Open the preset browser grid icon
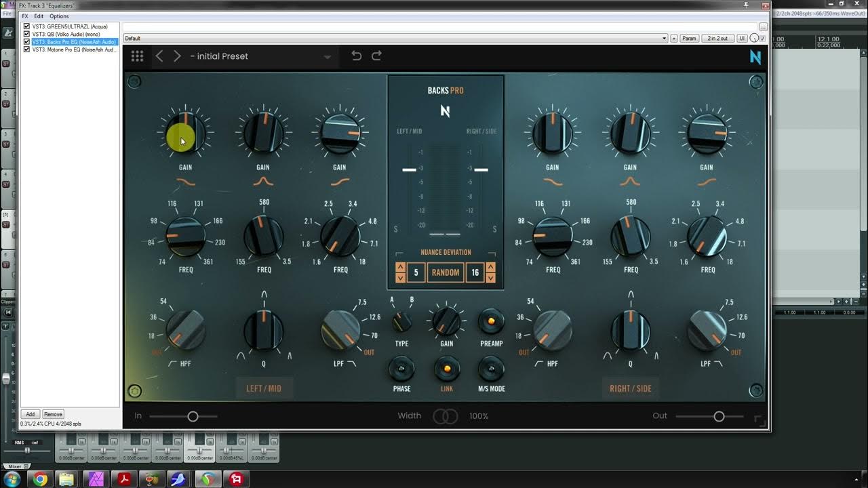This screenshot has width=868, height=488. (x=137, y=56)
